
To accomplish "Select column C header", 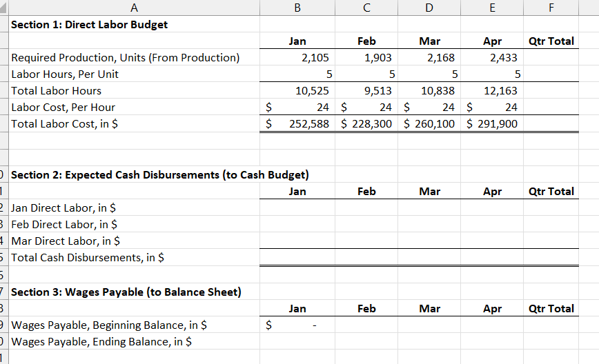I will [366, 8].
